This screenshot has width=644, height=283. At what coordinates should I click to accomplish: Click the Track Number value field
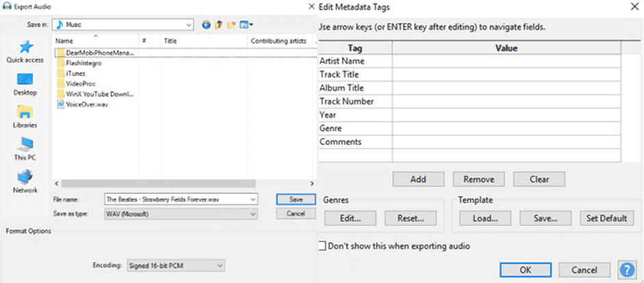pos(506,101)
